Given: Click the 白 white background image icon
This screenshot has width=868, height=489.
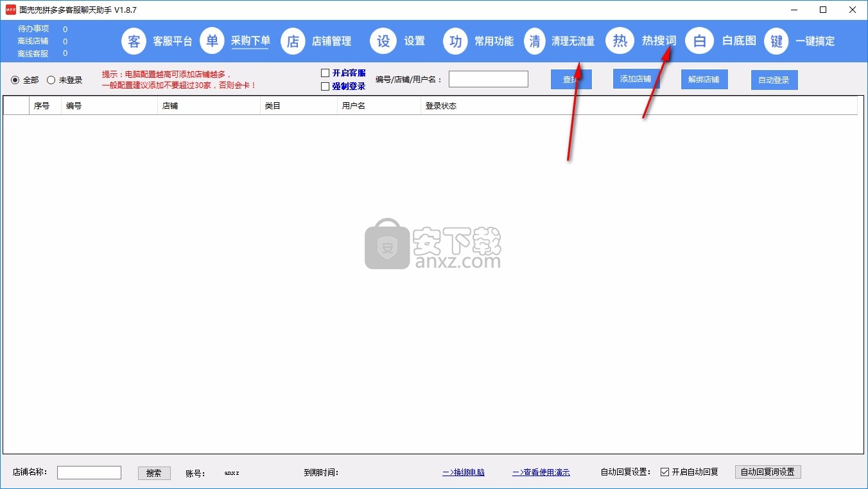Looking at the screenshot, I should click(x=700, y=41).
